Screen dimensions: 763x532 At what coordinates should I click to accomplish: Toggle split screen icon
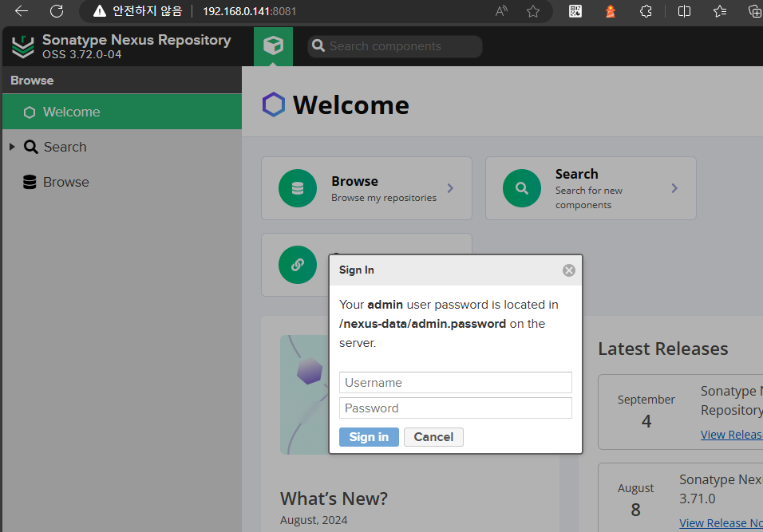pyautogui.click(x=684, y=11)
